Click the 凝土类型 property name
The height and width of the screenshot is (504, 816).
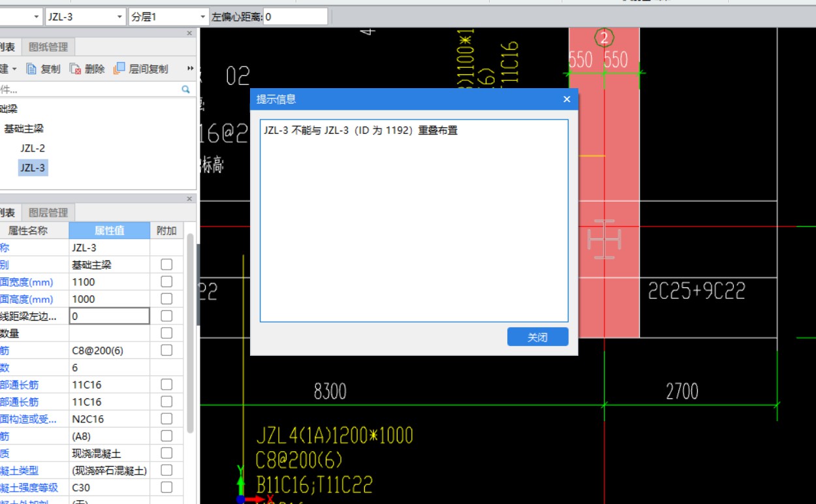pos(20,471)
